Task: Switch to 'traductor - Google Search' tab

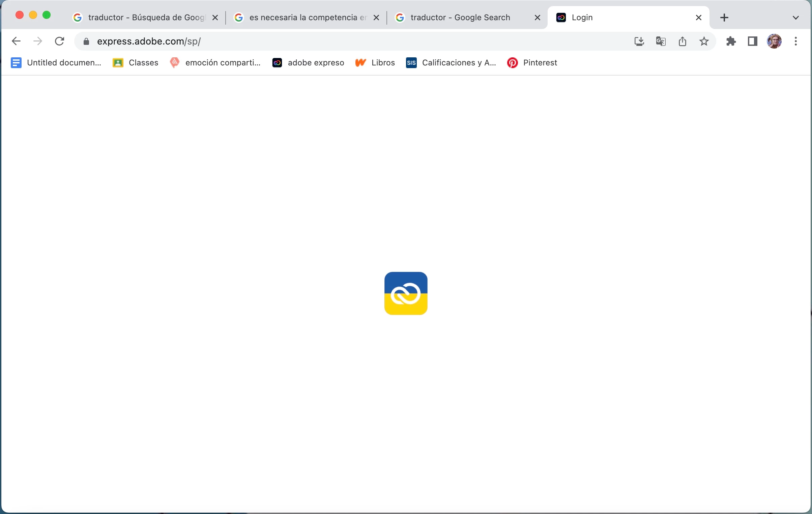Action: click(x=460, y=18)
